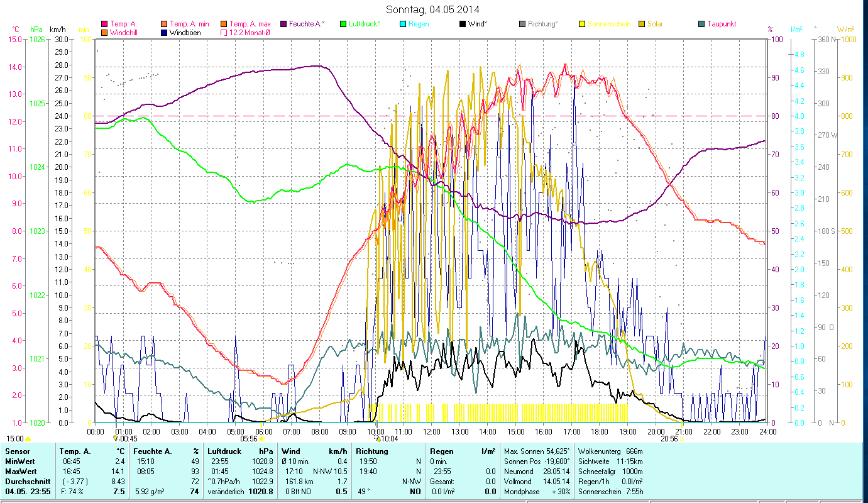Click the '04.05. 23:55' timestamp
This screenshot has width=868, height=503.
(x=28, y=492)
